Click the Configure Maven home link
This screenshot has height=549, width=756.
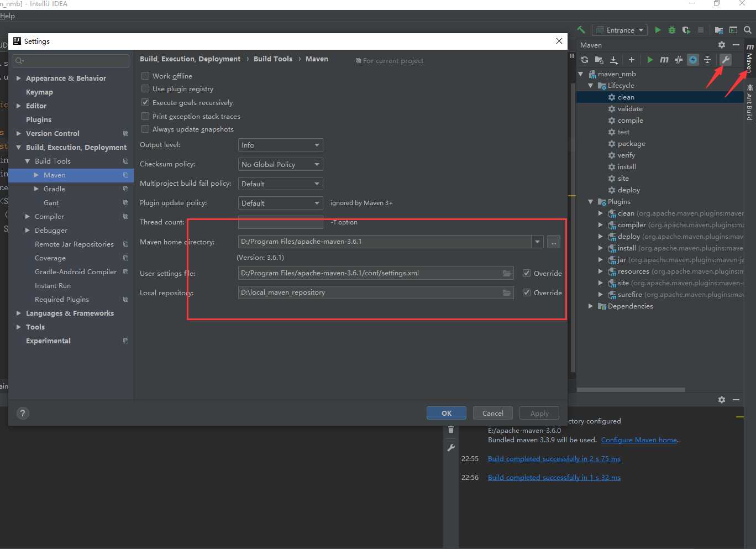(x=639, y=440)
